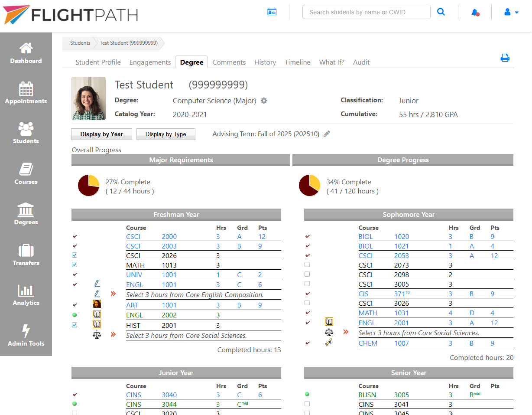Screen dimensions: 532x415
Task: Check the CSCI 2098 checkbox
Action: tap(307, 274)
